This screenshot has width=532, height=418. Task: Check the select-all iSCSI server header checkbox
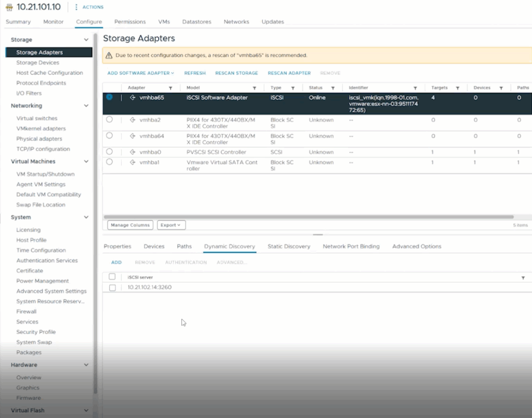[x=112, y=277]
